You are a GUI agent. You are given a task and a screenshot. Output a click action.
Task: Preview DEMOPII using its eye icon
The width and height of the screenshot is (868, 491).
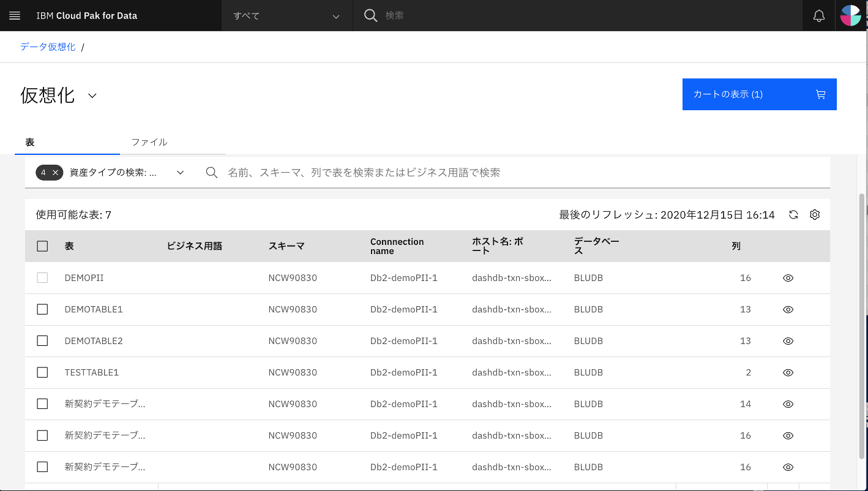[x=788, y=277]
